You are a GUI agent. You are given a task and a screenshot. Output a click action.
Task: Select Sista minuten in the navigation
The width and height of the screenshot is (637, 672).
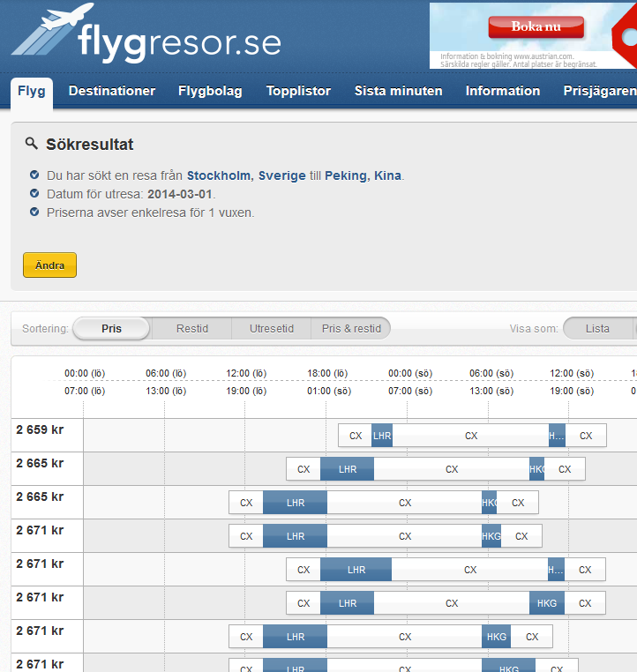click(399, 91)
